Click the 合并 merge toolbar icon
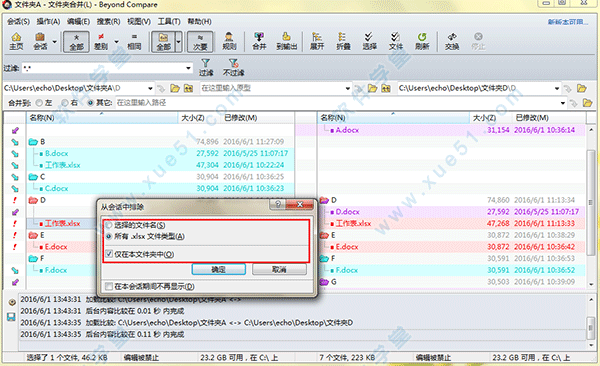Screen dimensions: 600x366 click(259, 41)
